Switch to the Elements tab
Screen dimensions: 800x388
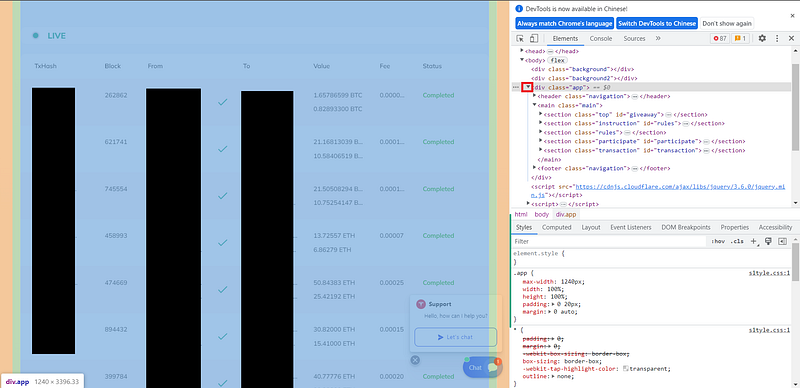coord(565,38)
